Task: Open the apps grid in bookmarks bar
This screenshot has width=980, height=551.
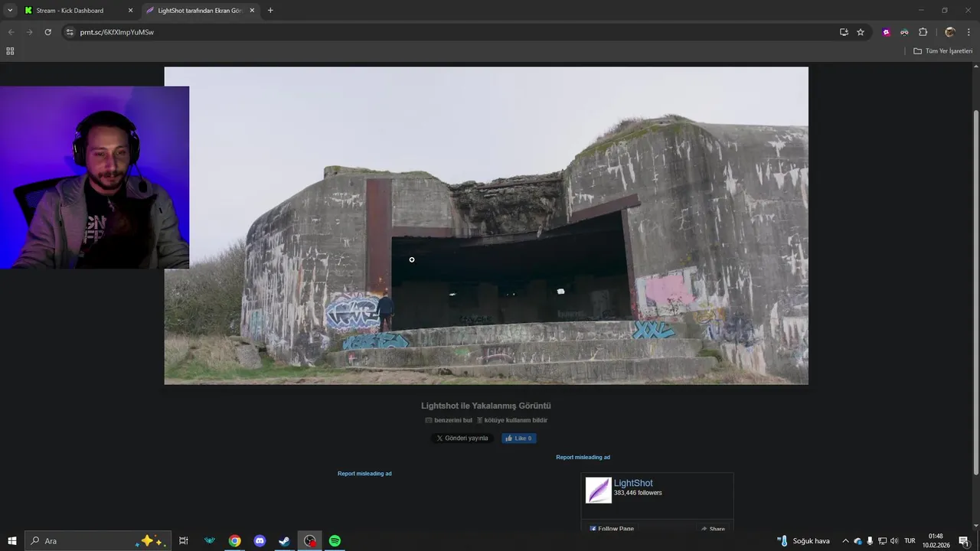Action: [x=10, y=51]
